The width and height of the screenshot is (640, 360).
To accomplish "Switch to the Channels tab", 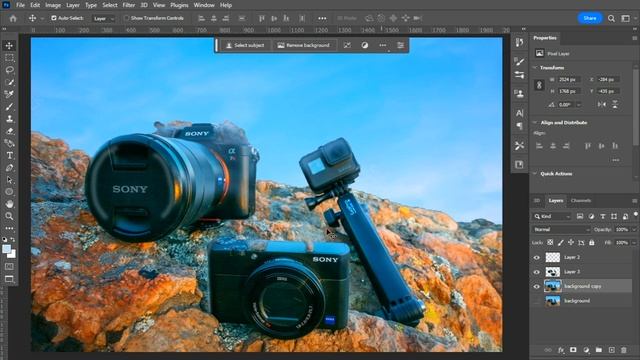I will (580, 200).
